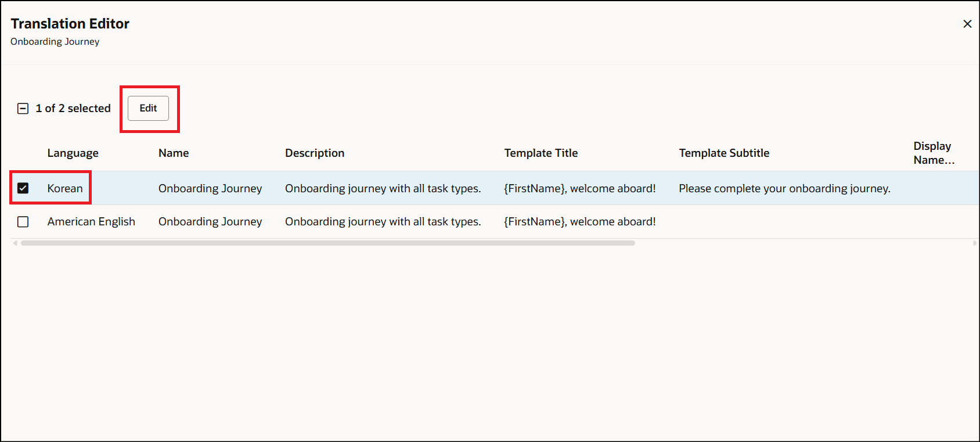Uncheck the Korean language row

pyautogui.click(x=23, y=188)
